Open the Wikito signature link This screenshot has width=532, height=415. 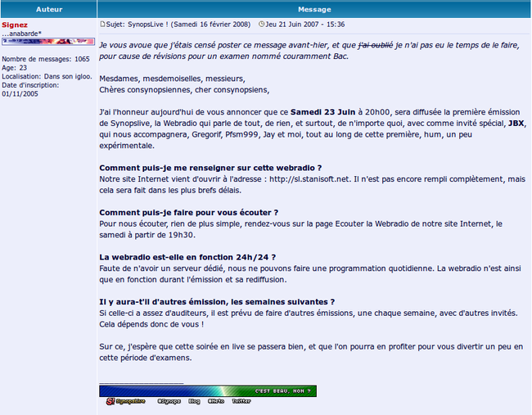point(216,402)
